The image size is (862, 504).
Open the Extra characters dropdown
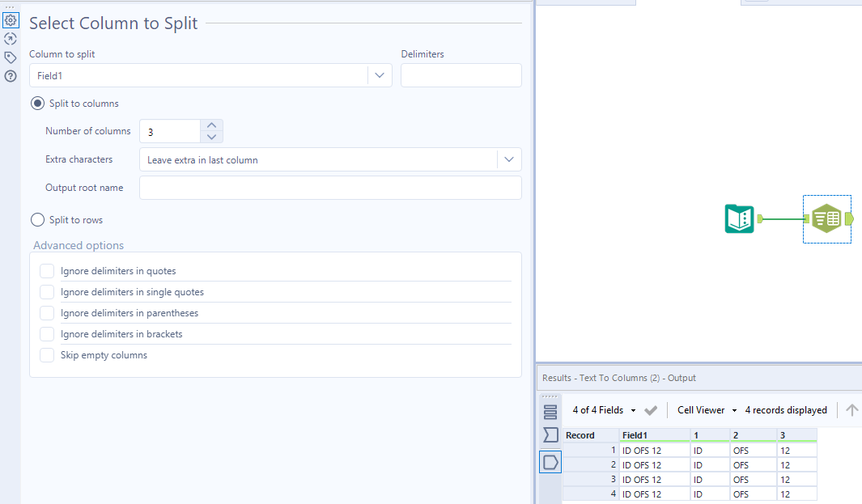(509, 159)
